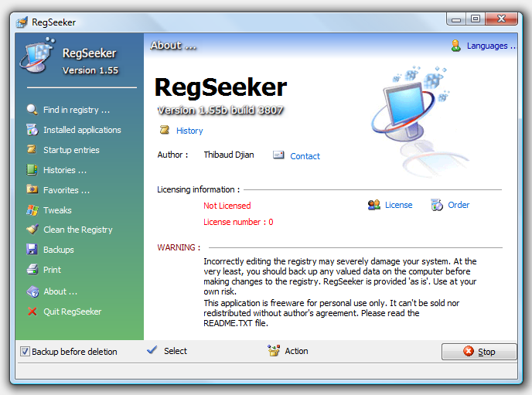Click the Licensing information heading

click(199, 189)
